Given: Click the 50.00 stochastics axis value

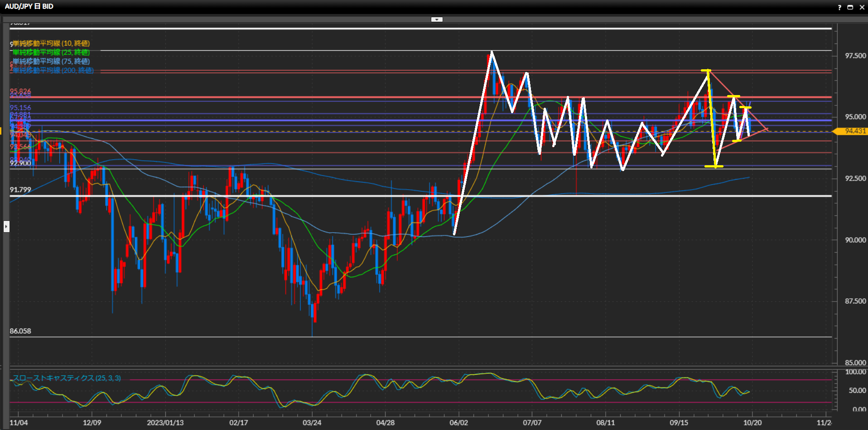Looking at the screenshot, I should tap(857, 390).
